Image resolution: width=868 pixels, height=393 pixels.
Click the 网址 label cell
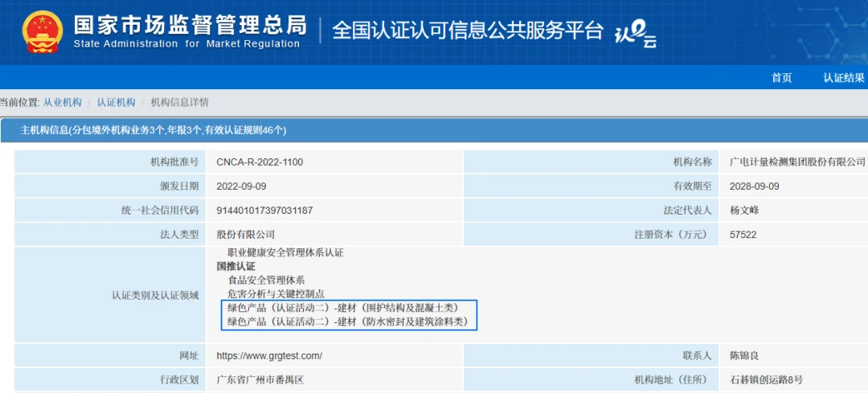tap(109, 356)
